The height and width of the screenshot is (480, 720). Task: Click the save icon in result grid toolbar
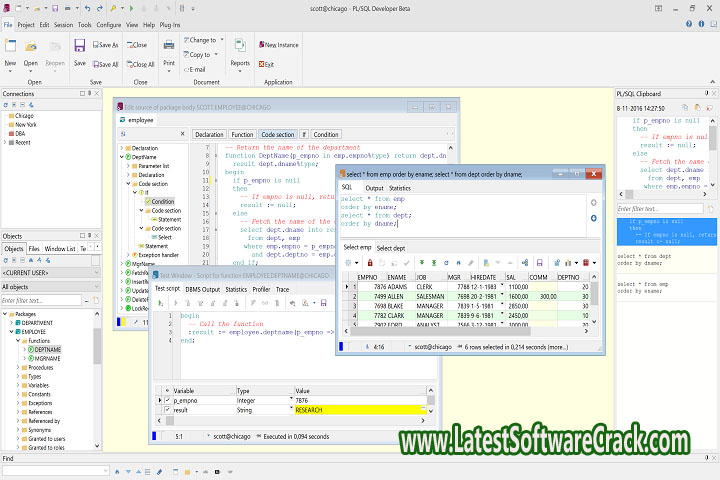(x=540, y=263)
